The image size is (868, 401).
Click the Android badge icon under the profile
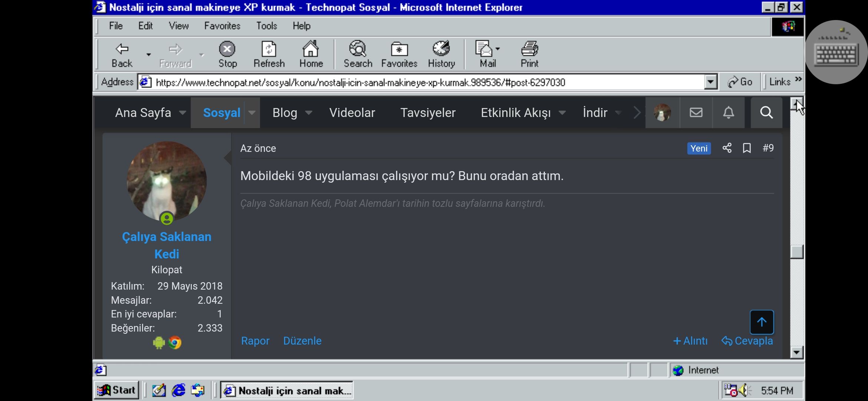click(x=159, y=342)
